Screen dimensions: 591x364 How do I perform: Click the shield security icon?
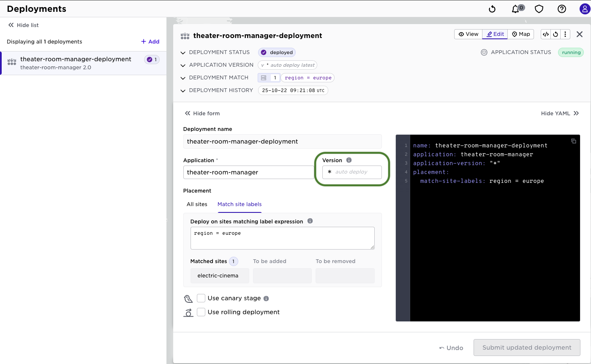(x=539, y=9)
